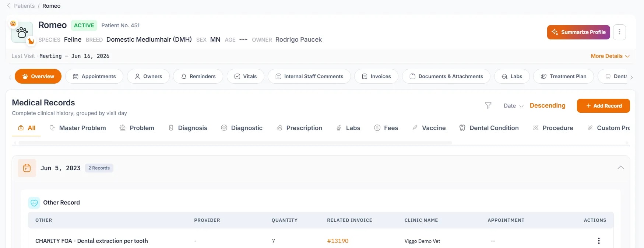This screenshot has width=644, height=248.
Task: Filter records by Diagnosis
Action: point(188,128)
